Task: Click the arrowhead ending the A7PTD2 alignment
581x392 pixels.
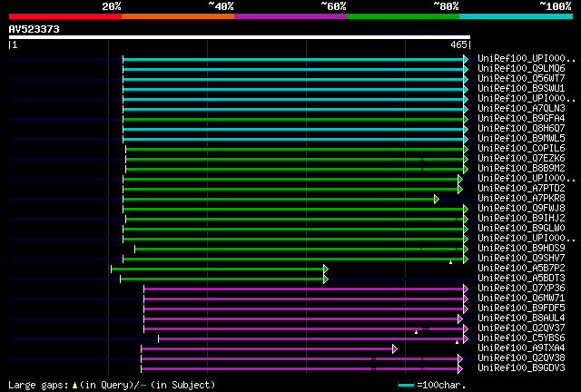Action: tap(460, 190)
